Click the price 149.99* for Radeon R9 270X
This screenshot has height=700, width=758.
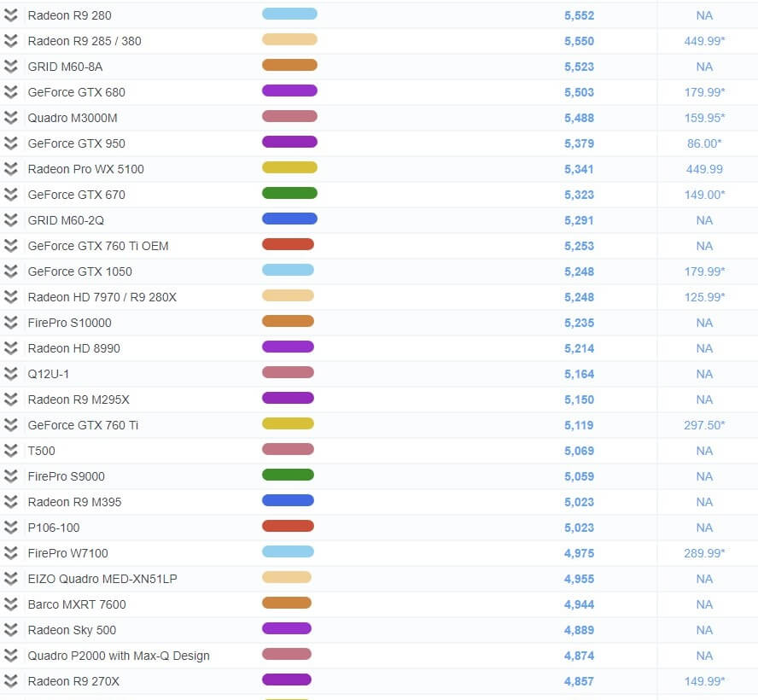click(704, 681)
